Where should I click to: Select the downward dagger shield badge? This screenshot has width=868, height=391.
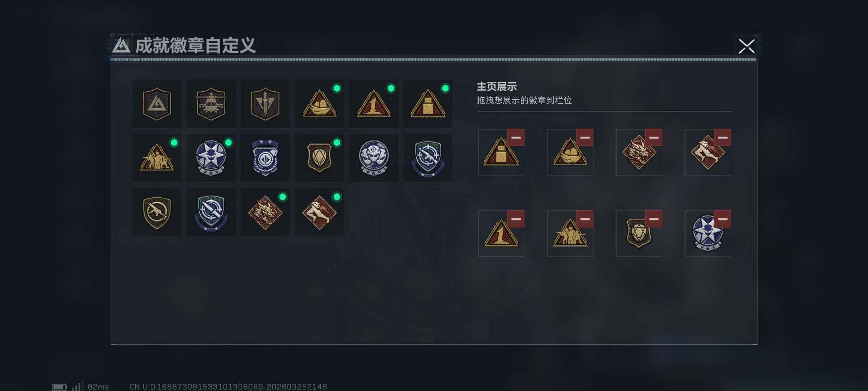[x=265, y=104]
